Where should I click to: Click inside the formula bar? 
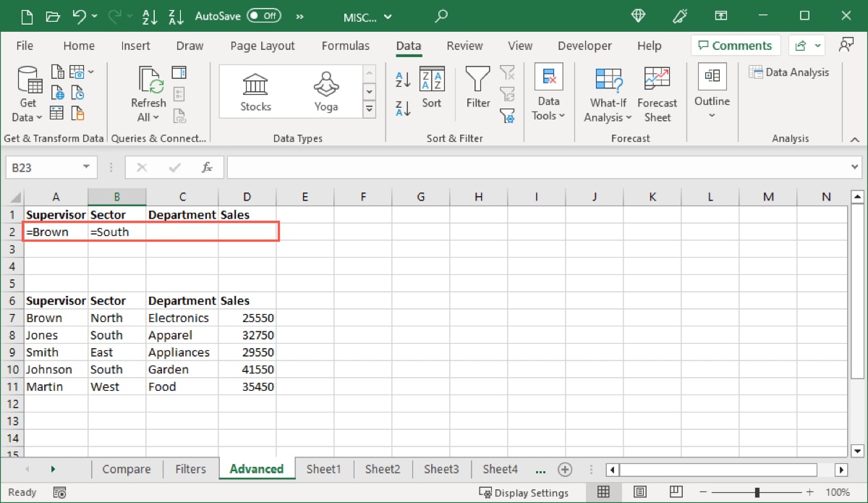pos(506,167)
